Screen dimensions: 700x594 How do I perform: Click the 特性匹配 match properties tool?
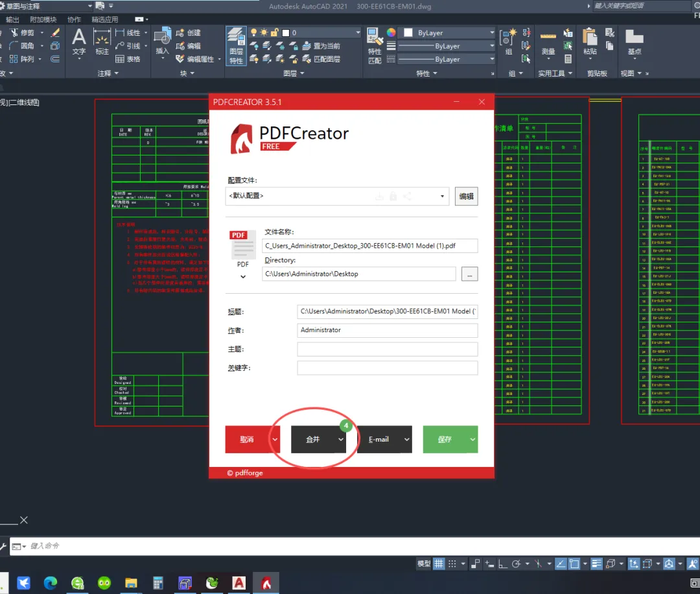tap(374, 46)
